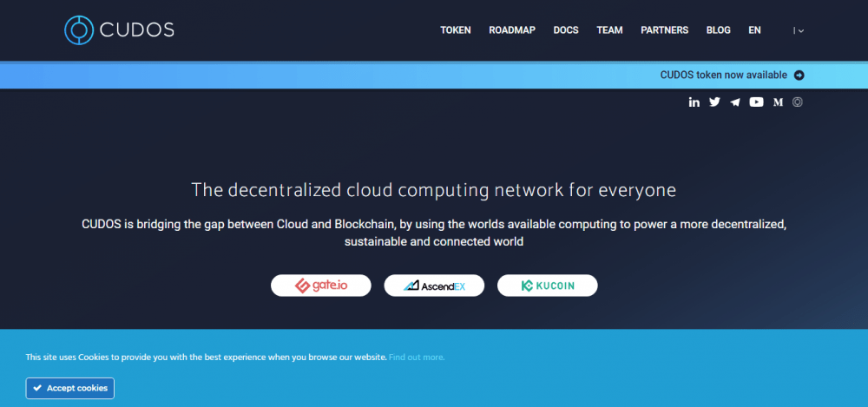Open the LinkedIn social icon
This screenshot has height=407, width=868.
tap(694, 102)
